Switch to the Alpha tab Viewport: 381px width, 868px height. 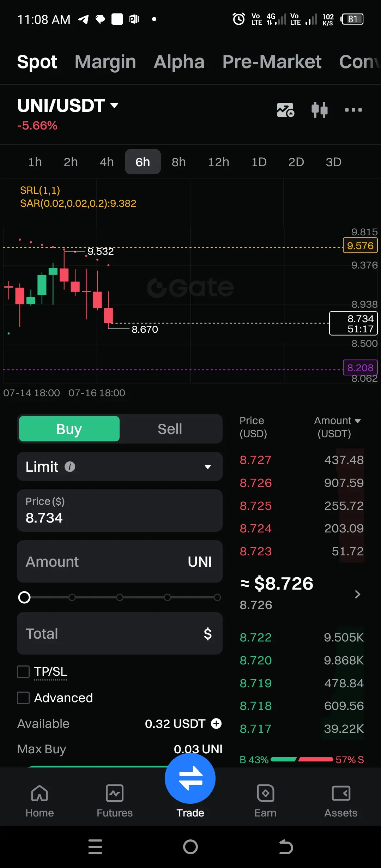[x=179, y=62]
